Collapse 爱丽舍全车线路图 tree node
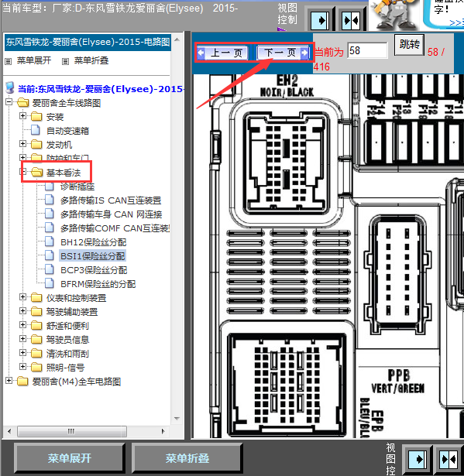The image size is (464, 476). click(x=9, y=102)
